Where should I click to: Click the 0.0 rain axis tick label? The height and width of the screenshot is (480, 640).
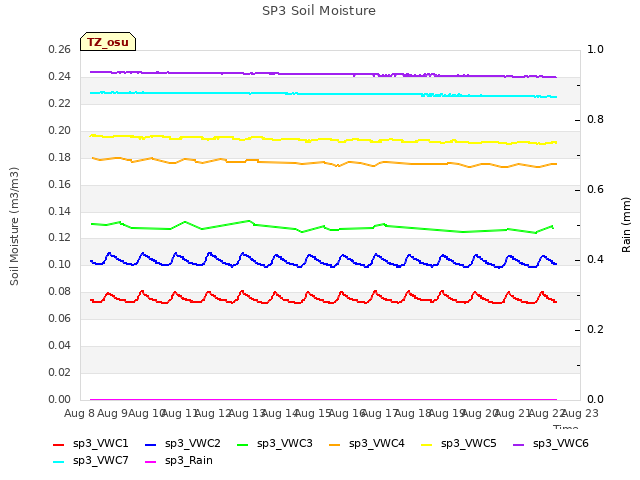595,399
